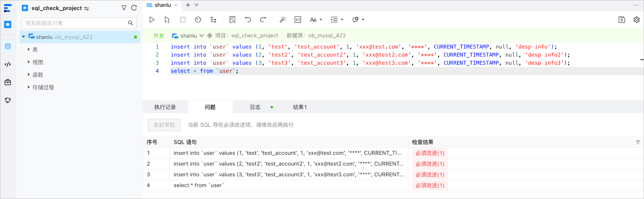Open the comment bubble dropdown
This screenshot has height=199, width=644.
click(x=358, y=20)
